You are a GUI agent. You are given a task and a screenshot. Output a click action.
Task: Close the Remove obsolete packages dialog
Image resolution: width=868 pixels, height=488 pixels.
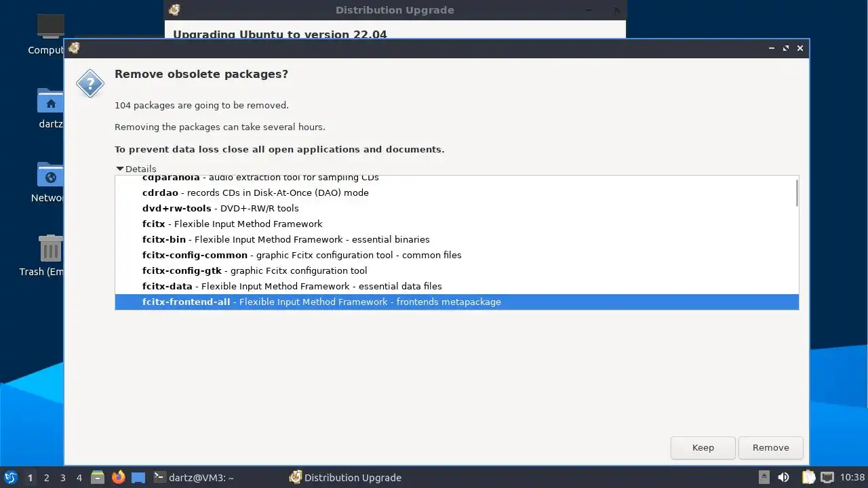[x=800, y=48]
